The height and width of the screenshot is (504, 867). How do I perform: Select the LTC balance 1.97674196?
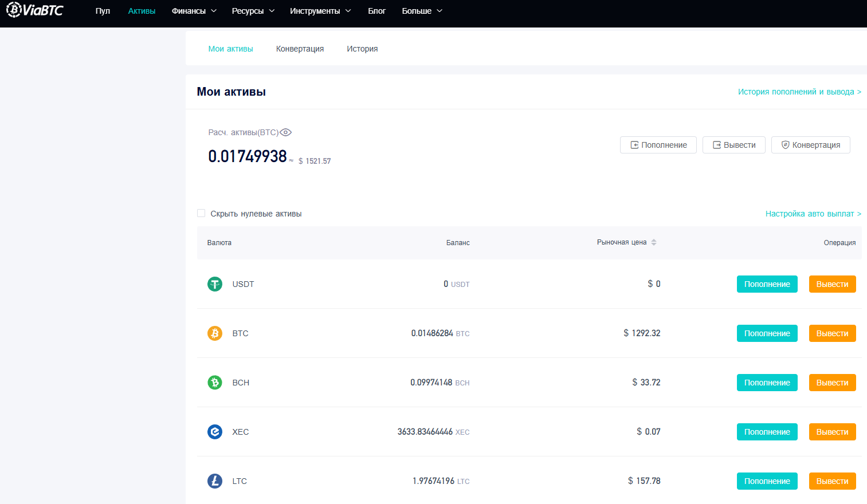pyautogui.click(x=434, y=481)
